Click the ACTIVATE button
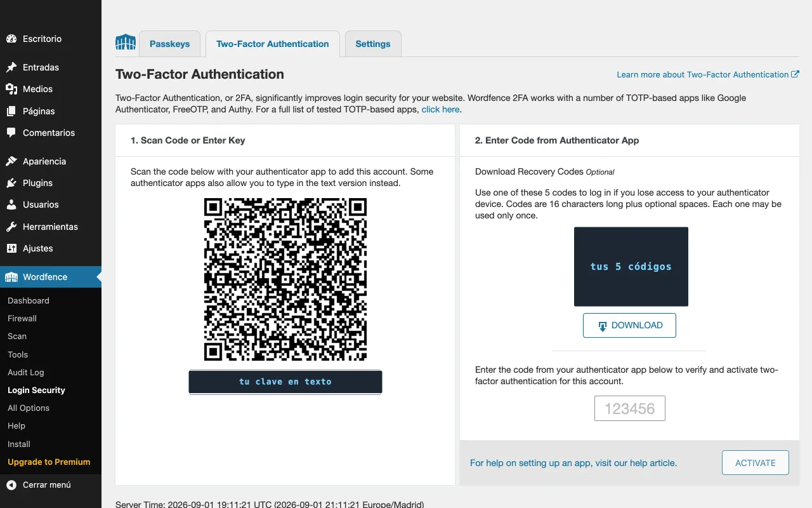The width and height of the screenshot is (812, 508). coord(756,463)
